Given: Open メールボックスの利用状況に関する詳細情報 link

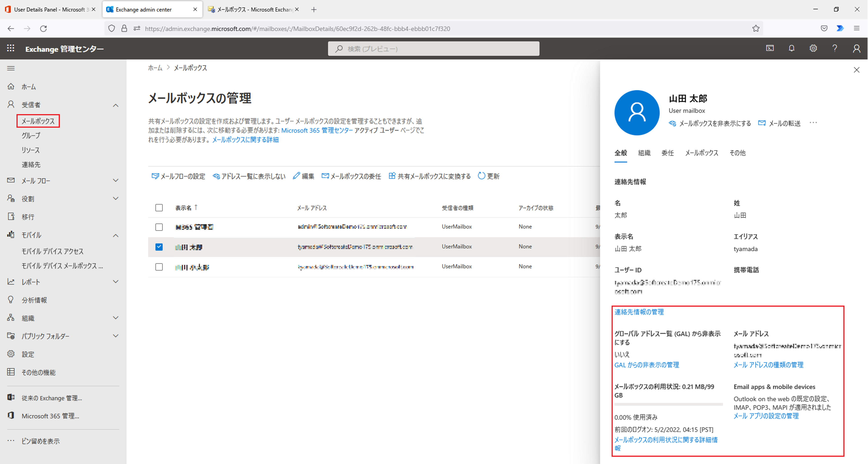Looking at the screenshot, I should [x=666, y=444].
